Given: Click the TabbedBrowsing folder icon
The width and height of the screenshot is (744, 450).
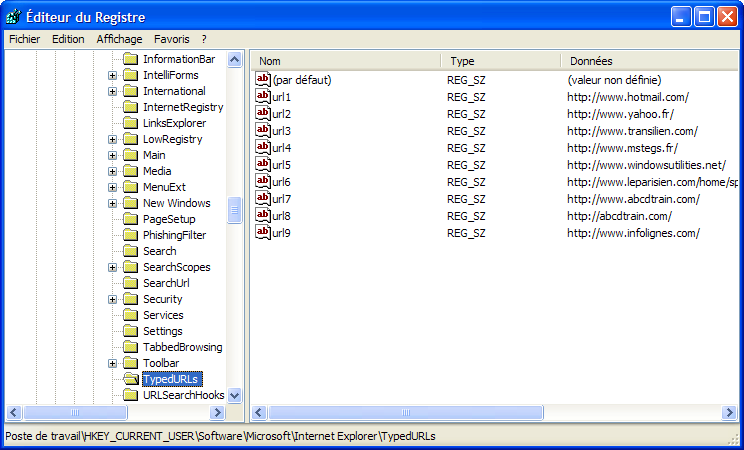Looking at the screenshot, I should tap(130, 347).
